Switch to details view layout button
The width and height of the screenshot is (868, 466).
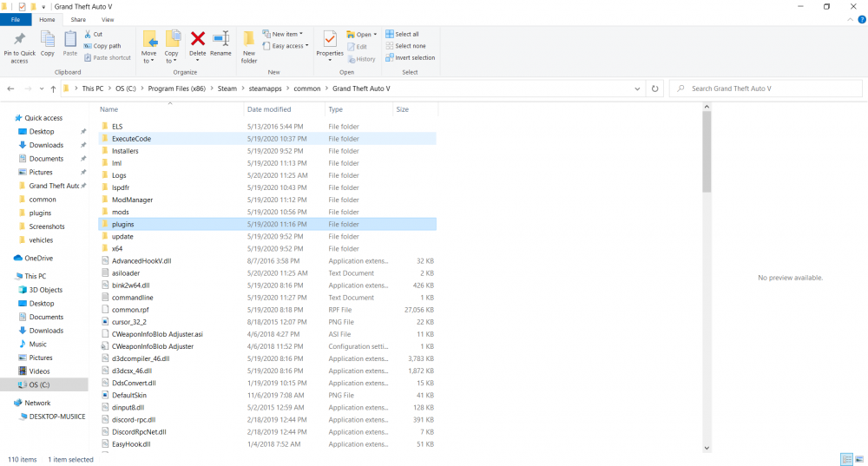(x=845, y=459)
